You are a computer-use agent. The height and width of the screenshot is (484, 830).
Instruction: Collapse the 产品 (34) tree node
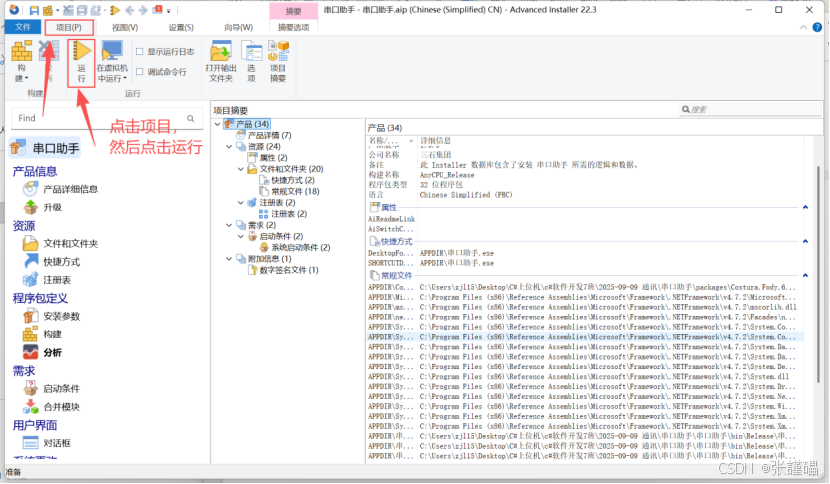pos(218,124)
